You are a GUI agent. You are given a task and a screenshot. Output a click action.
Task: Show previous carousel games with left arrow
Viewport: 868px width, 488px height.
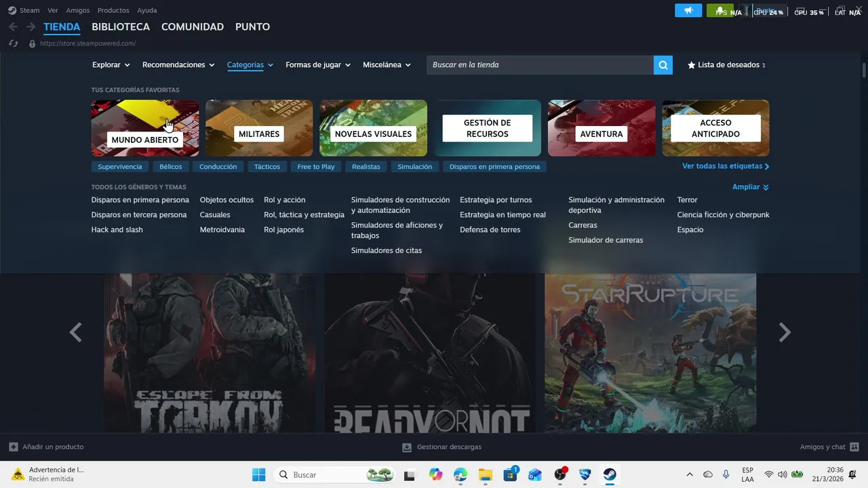pyautogui.click(x=76, y=332)
